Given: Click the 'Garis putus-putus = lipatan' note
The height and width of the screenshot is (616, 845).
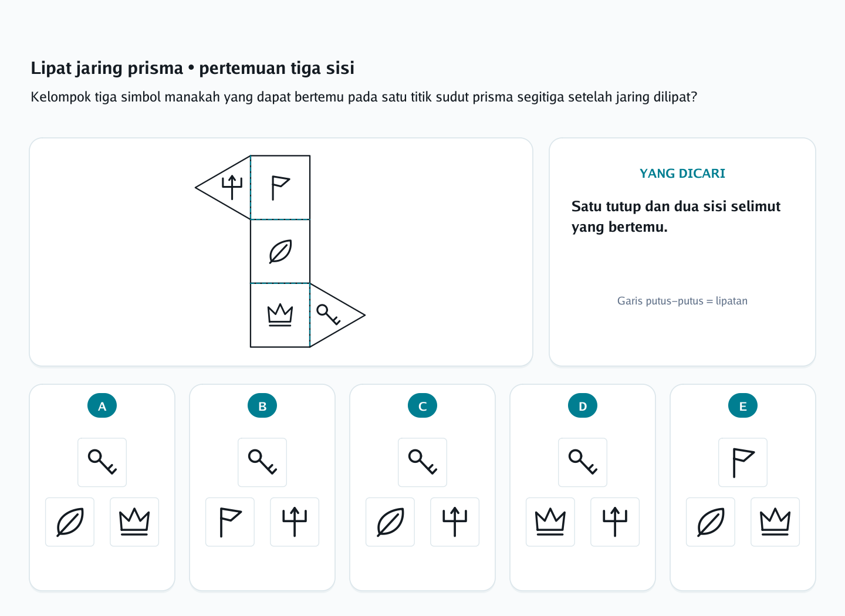Looking at the screenshot, I should tap(682, 301).
